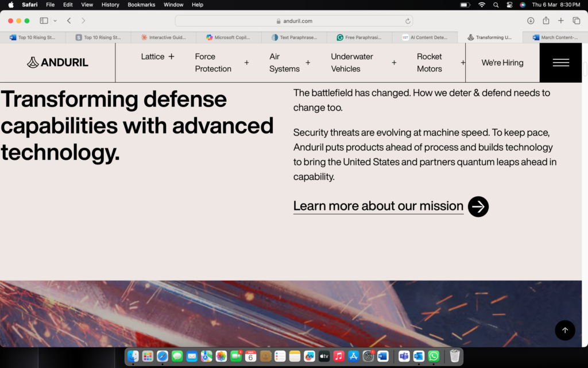588x368 pixels.
Task: Open Finder from the Dock
Action: [133, 355]
